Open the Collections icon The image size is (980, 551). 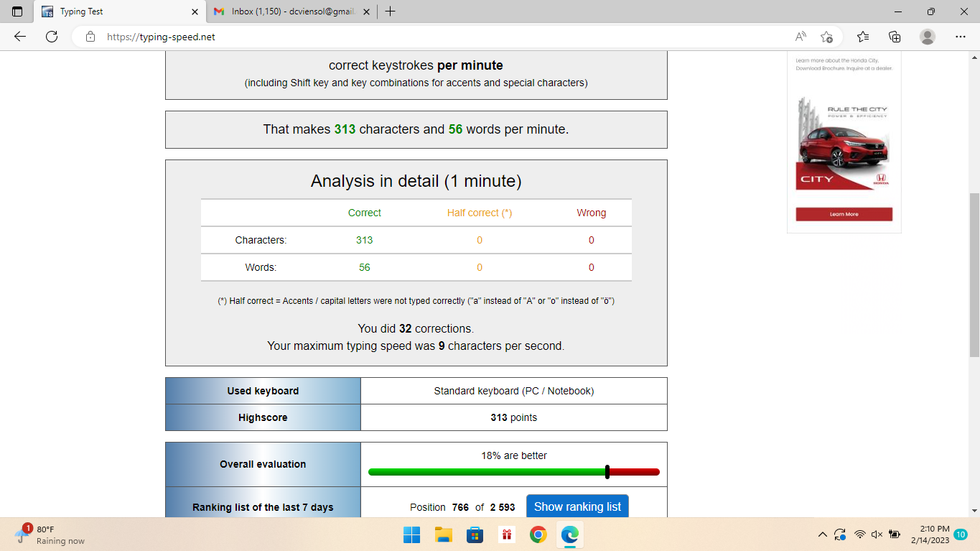(895, 37)
